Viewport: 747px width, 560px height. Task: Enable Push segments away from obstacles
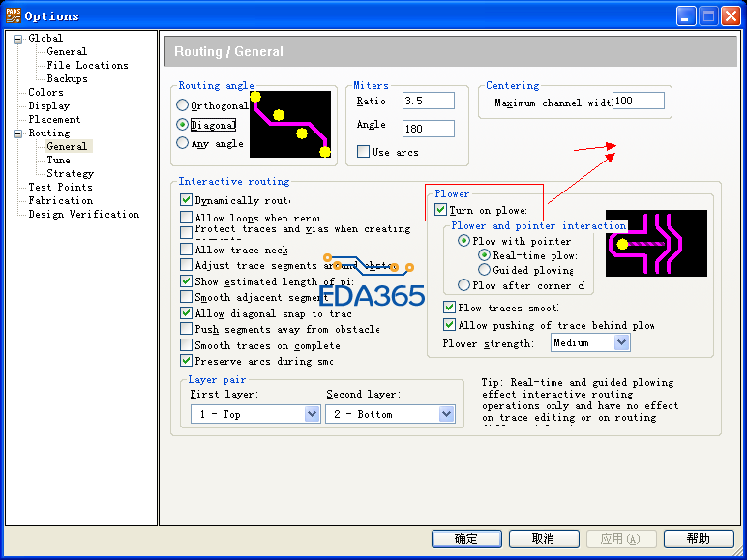[187, 329]
